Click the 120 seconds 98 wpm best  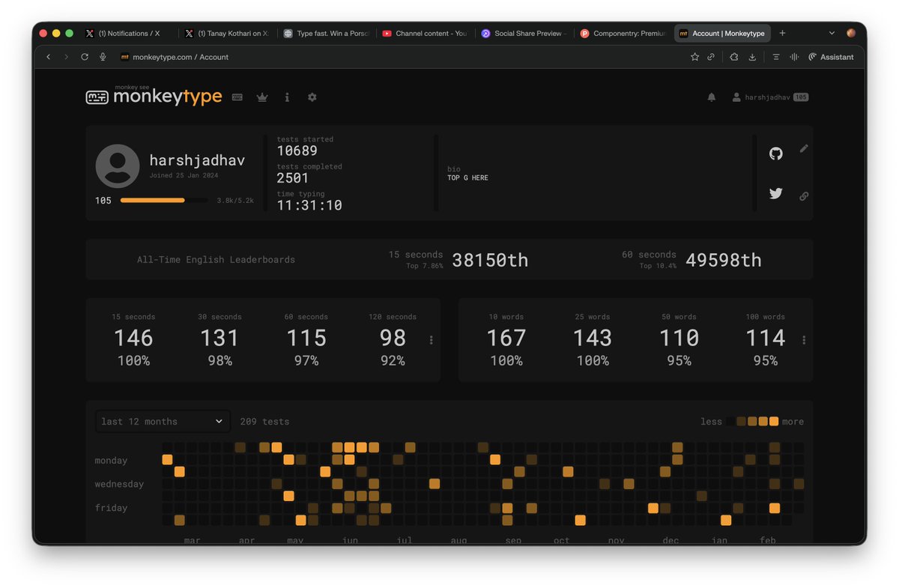pos(393,339)
